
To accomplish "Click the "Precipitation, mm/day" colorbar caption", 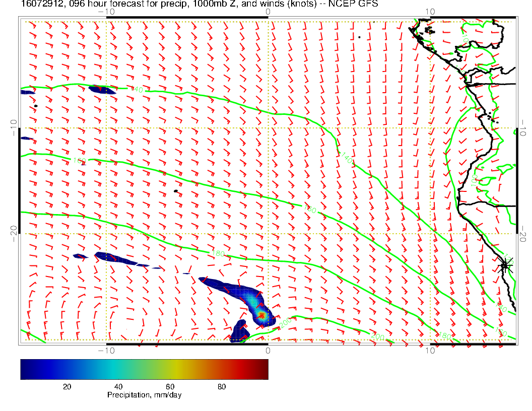I will tap(144, 395).
